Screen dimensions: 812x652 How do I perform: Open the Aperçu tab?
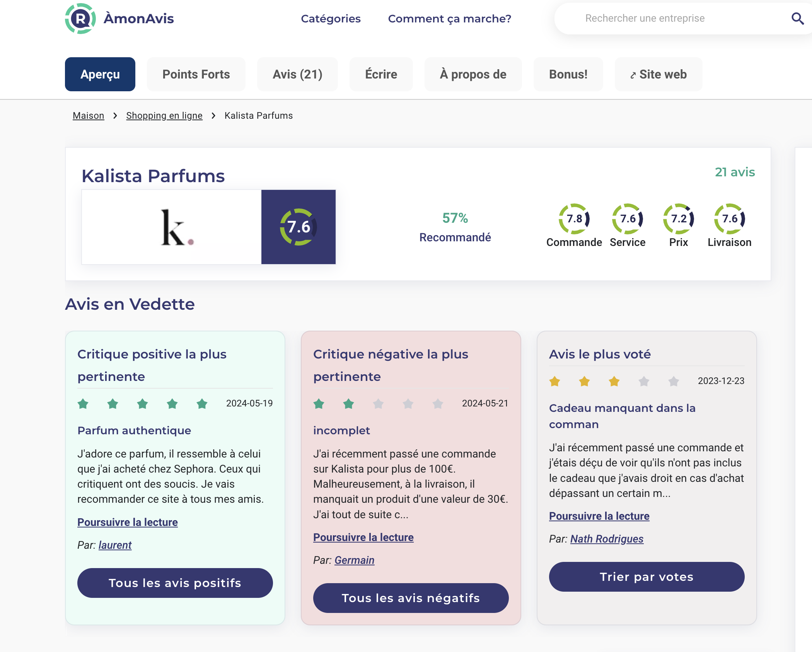[x=100, y=74]
